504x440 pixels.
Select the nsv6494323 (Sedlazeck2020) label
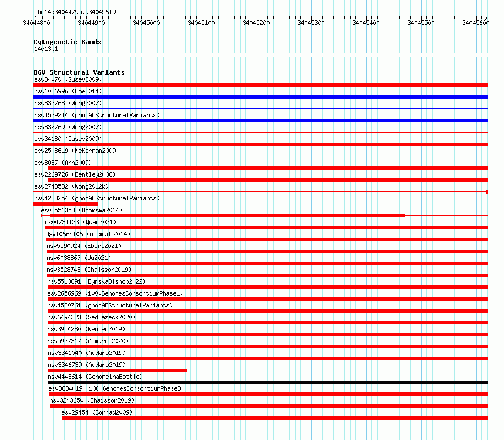tap(91, 317)
